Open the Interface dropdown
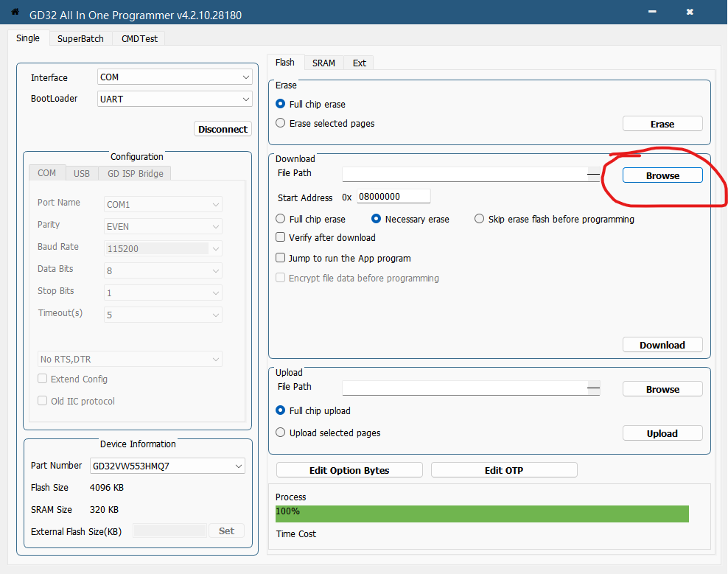The height and width of the screenshot is (574, 728). pyautogui.click(x=175, y=77)
